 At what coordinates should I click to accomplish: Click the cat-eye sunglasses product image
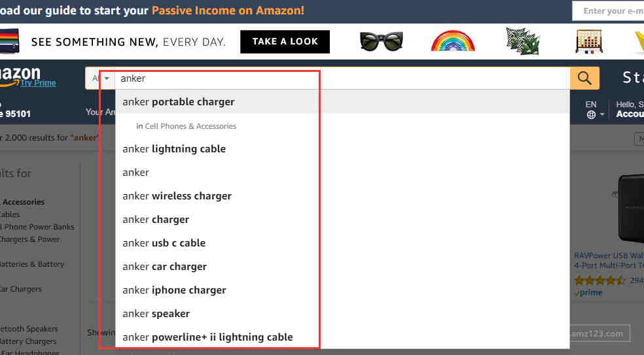381,41
